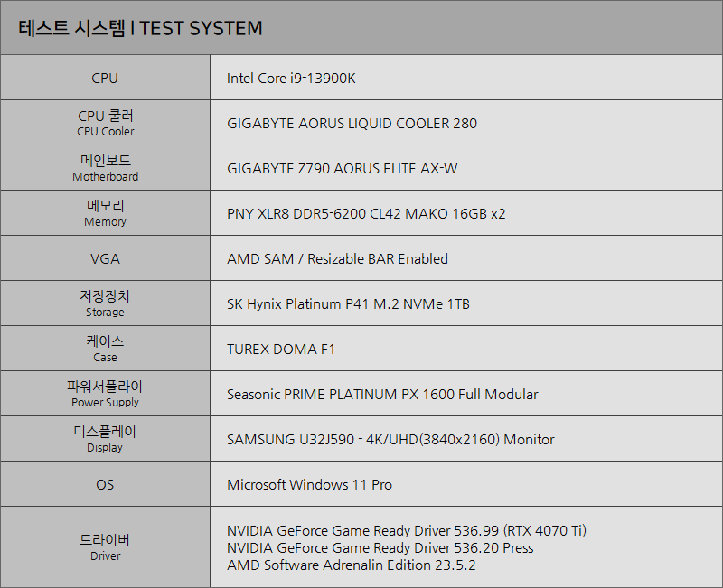Screen dimensions: 723x588
Task: Click 'GIGABYTE Z790 AORUS ELITE AX-W' value
Action: [x=343, y=169]
